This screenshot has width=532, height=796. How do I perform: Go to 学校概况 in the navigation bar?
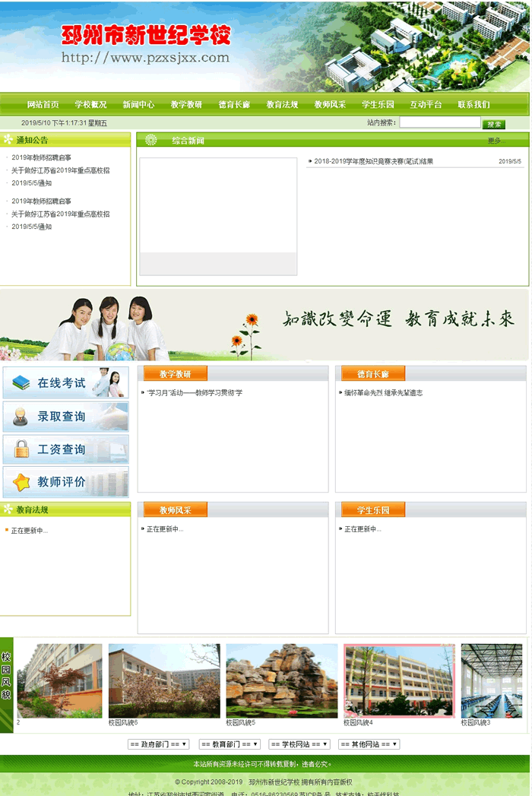pos(91,105)
